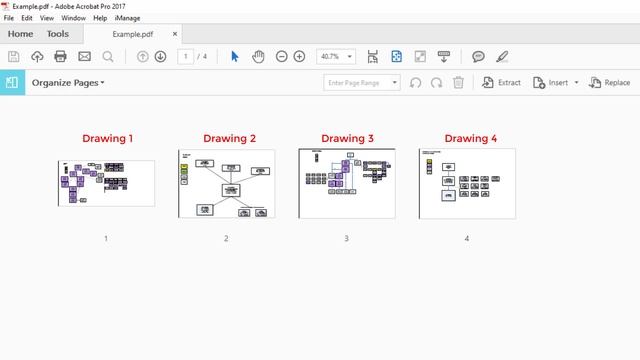Open the Insert dropdown arrow
640x360 pixels.
tap(576, 82)
